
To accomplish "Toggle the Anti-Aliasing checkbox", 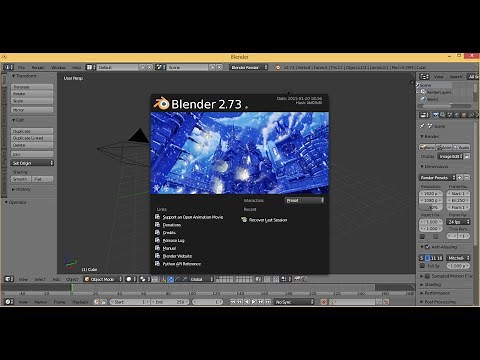I will tap(427, 247).
